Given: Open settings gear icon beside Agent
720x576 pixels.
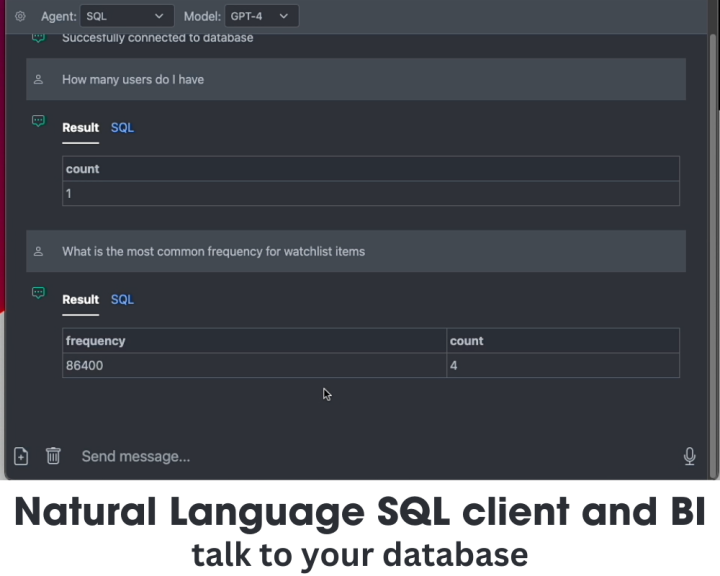Looking at the screenshot, I should click(x=20, y=17).
